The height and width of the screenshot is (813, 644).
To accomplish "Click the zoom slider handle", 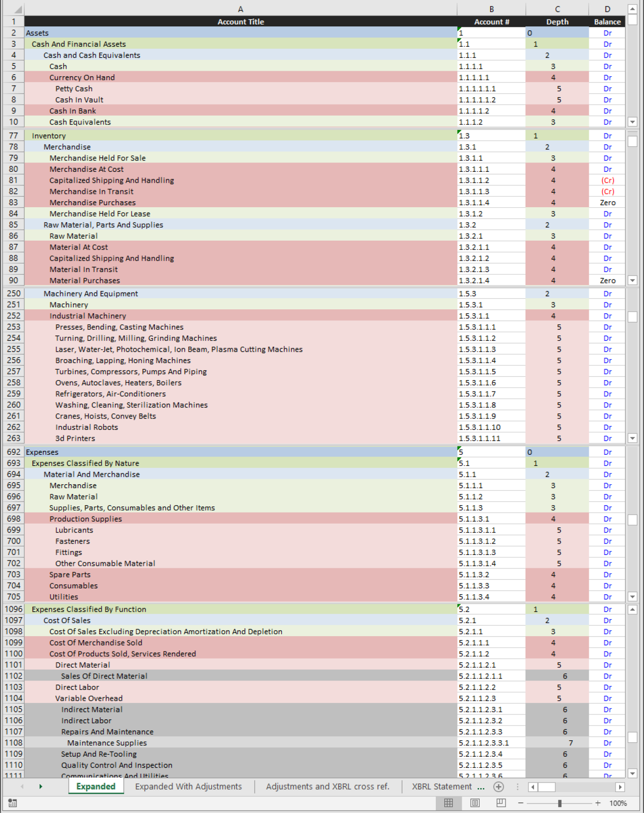I will pyautogui.click(x=560, y=803).
